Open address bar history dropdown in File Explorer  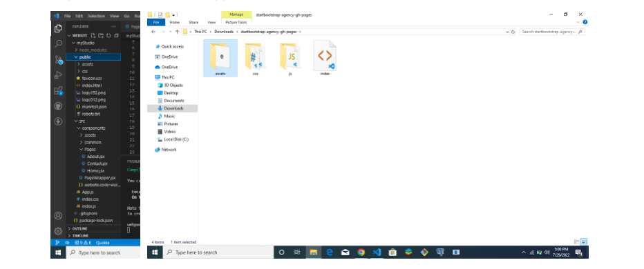[507, 32]
